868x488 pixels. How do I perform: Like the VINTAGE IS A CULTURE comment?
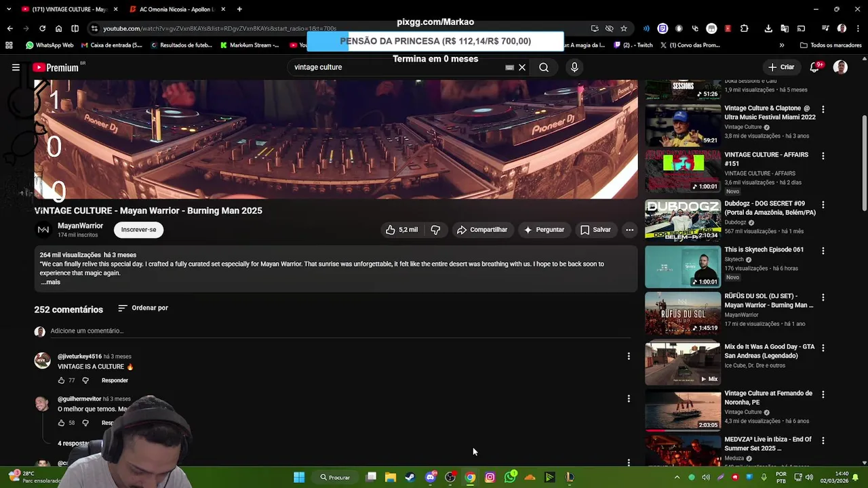coord(61,380)
